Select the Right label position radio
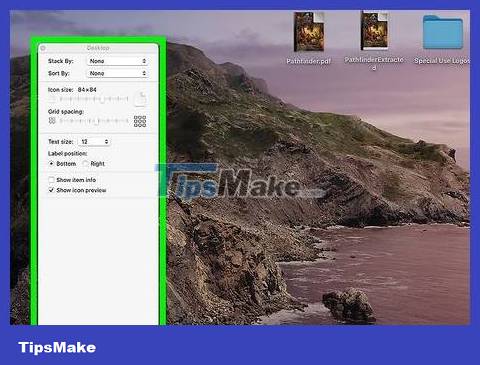 pos(85,164)
